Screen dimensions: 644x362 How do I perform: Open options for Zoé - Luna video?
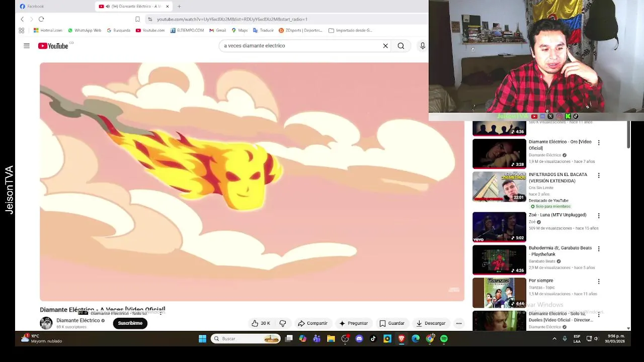(599, 216)
